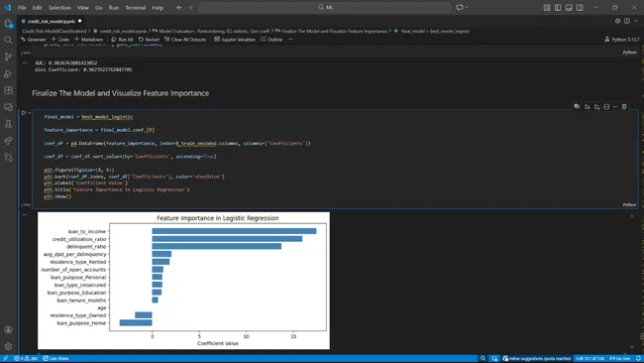Open the Selection menu
The width and height of the screenshot is (644, 363).
[59, 7]
